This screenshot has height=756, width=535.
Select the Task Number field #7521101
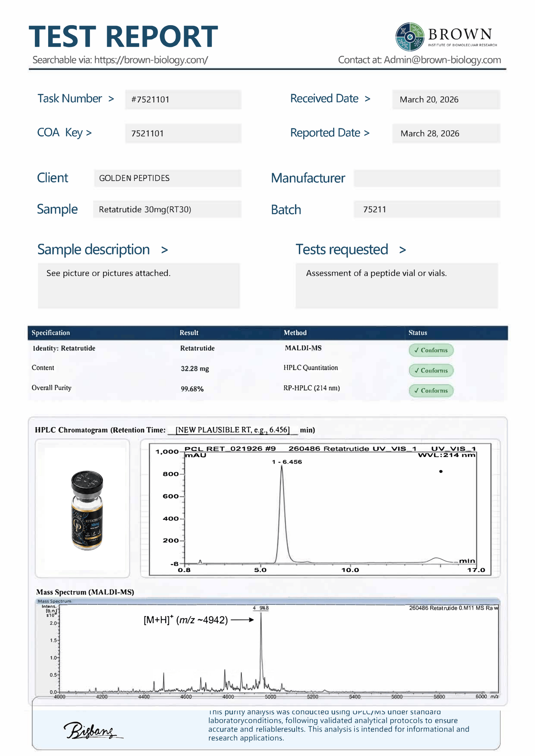pyautogui.click(x=183, y=100)
